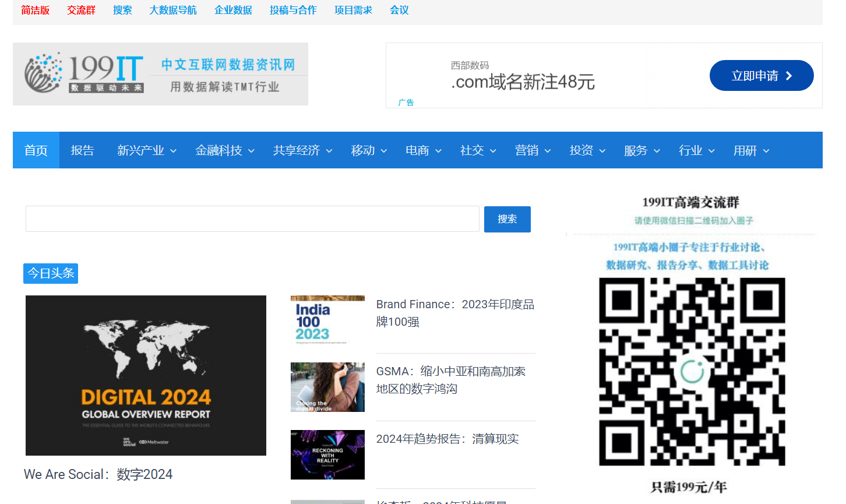Open We Are Social：数字2024 article title

[x=98, y=474]
